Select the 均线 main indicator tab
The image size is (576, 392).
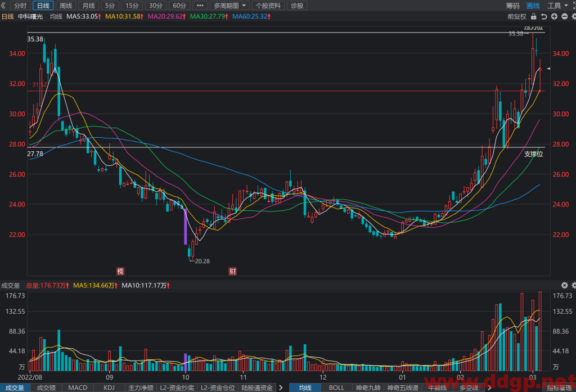click(x=305, y=388)
